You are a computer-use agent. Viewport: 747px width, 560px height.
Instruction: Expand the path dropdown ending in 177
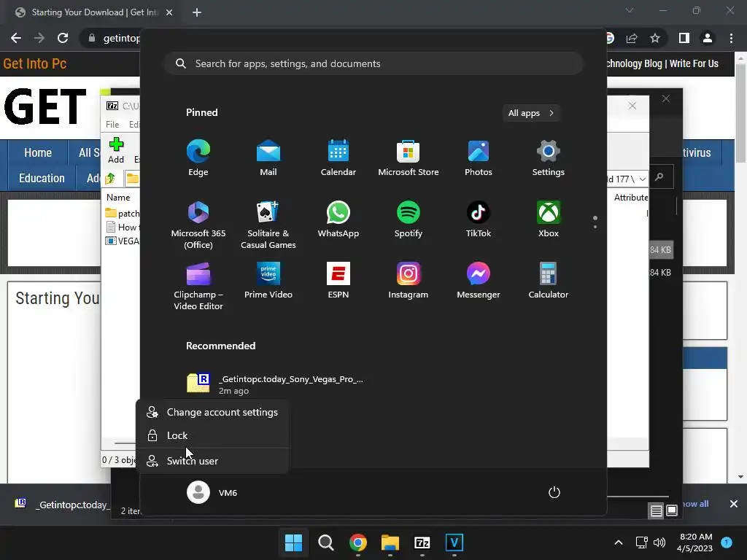click(643, 179)
